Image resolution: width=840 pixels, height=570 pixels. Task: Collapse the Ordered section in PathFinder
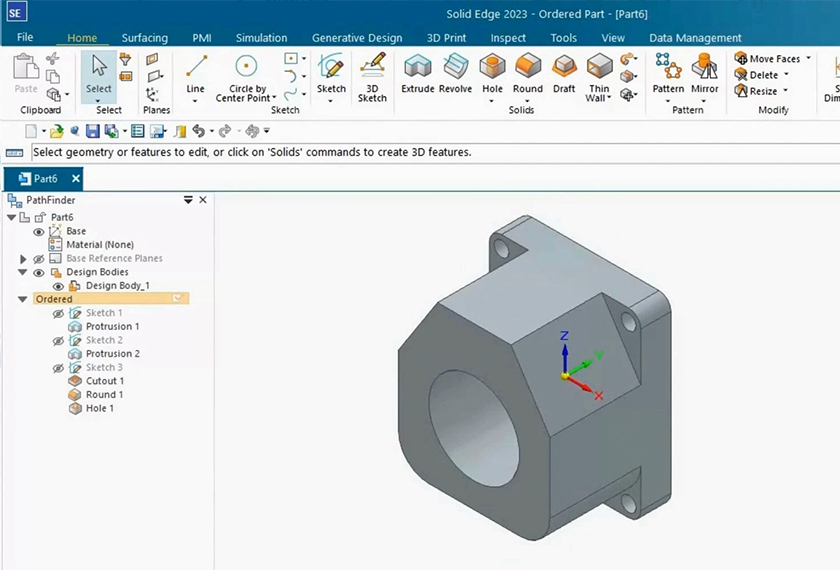tap(23, 299)
